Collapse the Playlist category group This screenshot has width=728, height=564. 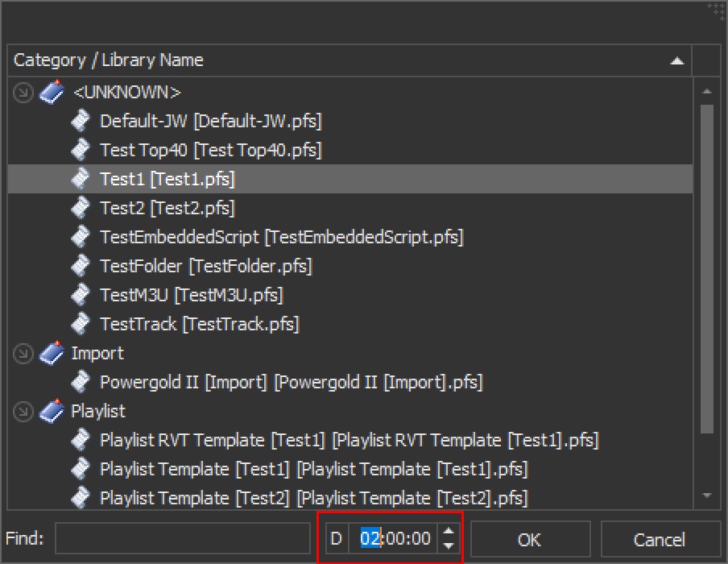point(23,412)
